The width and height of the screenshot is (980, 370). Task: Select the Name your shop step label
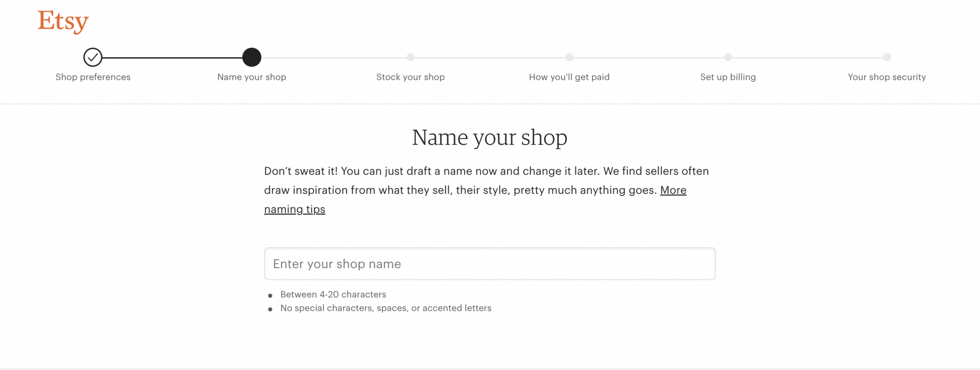(251, 77)
